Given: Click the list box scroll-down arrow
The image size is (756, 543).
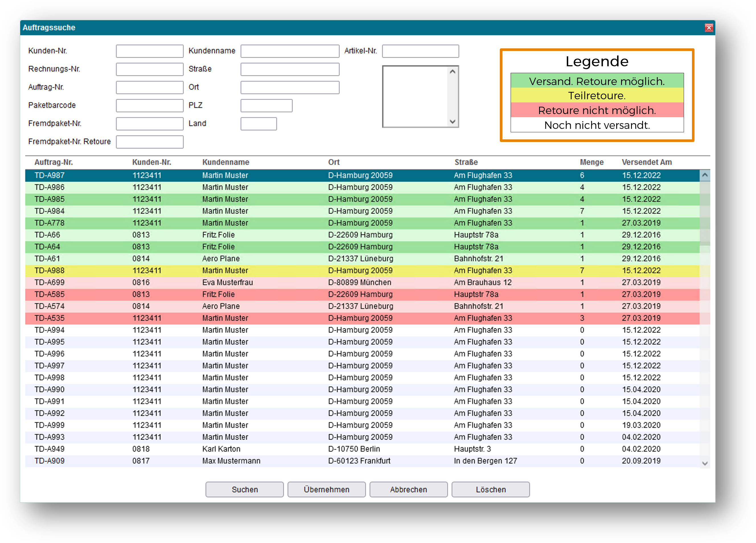Looking at the screenshot, I should (x=452, y=121).
